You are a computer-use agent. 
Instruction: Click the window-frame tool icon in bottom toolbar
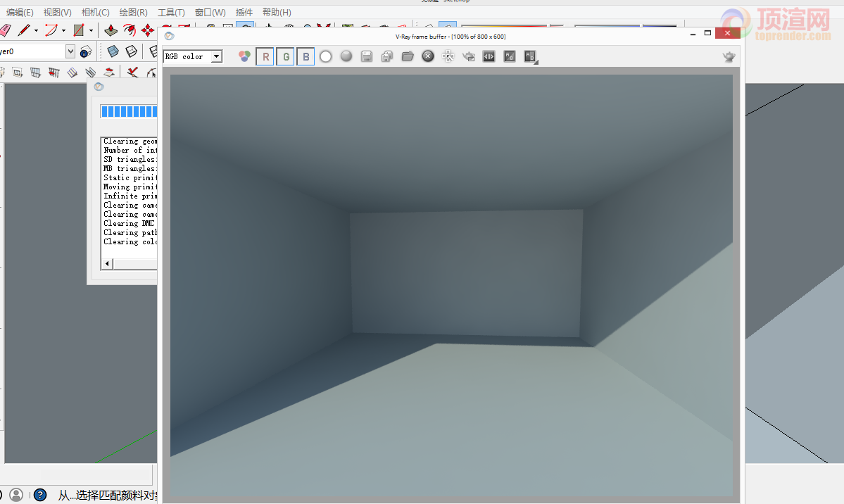(17, 73)
